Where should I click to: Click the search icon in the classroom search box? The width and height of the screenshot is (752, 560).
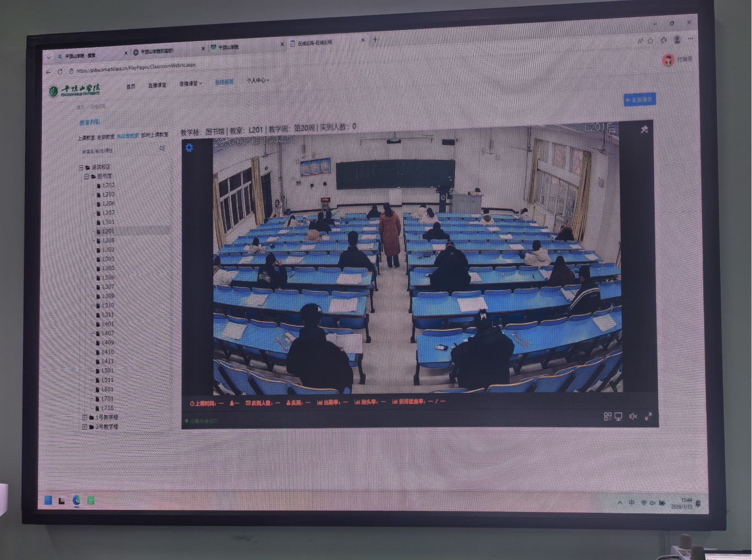162,148
